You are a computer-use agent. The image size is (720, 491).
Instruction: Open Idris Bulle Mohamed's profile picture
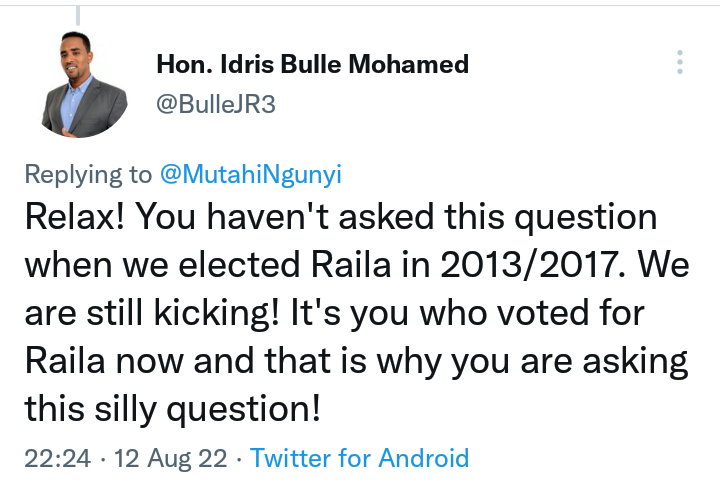(x=84, y=85)
